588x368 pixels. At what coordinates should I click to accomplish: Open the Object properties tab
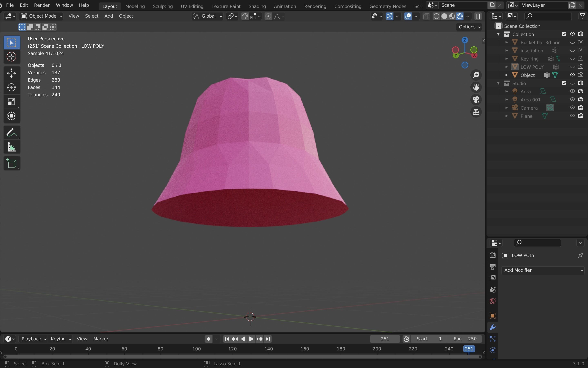[492, 316]
